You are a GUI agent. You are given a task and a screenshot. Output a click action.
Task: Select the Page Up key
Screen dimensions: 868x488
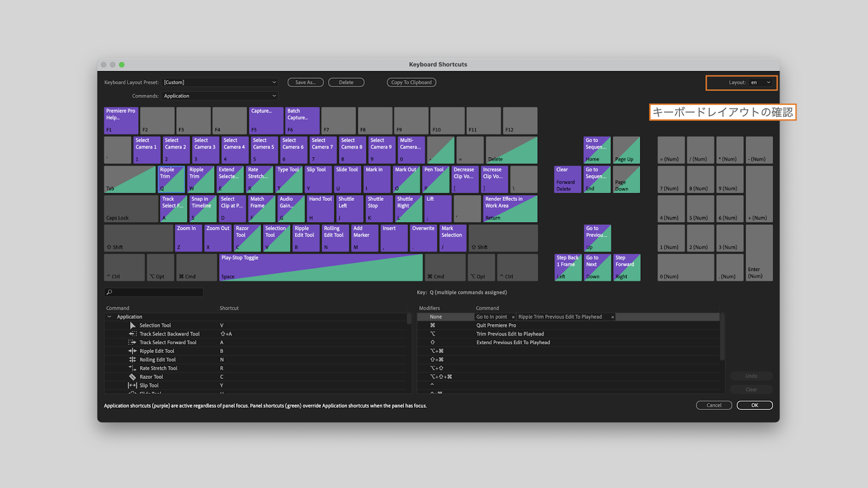627,150
